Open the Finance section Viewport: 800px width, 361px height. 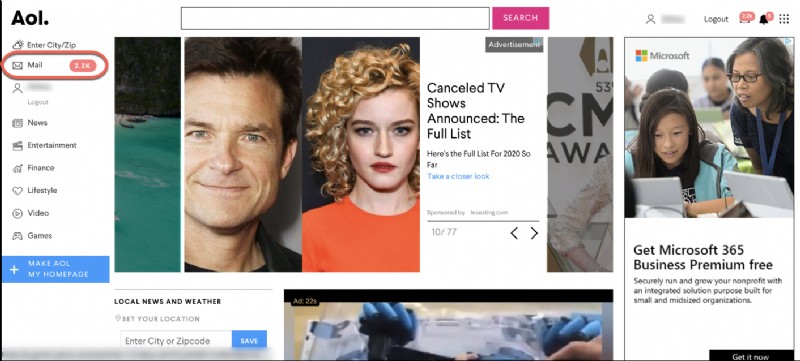coord(41,168)
